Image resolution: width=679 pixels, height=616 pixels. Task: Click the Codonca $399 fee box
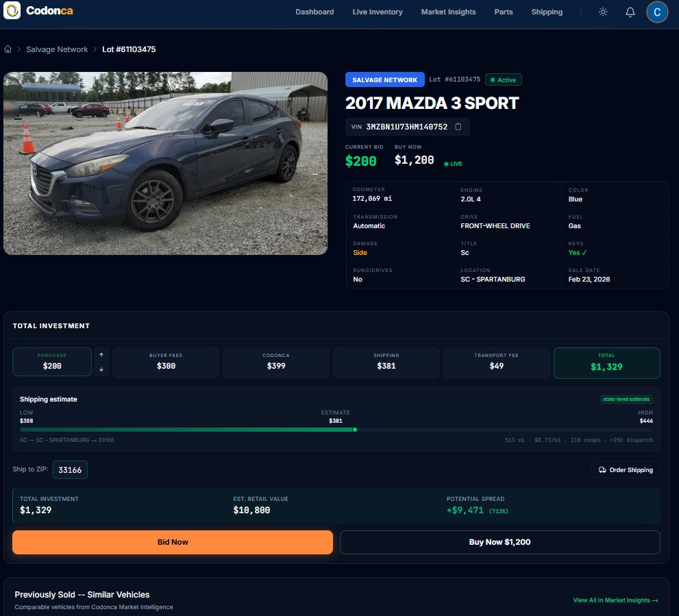tap(276, 363)
